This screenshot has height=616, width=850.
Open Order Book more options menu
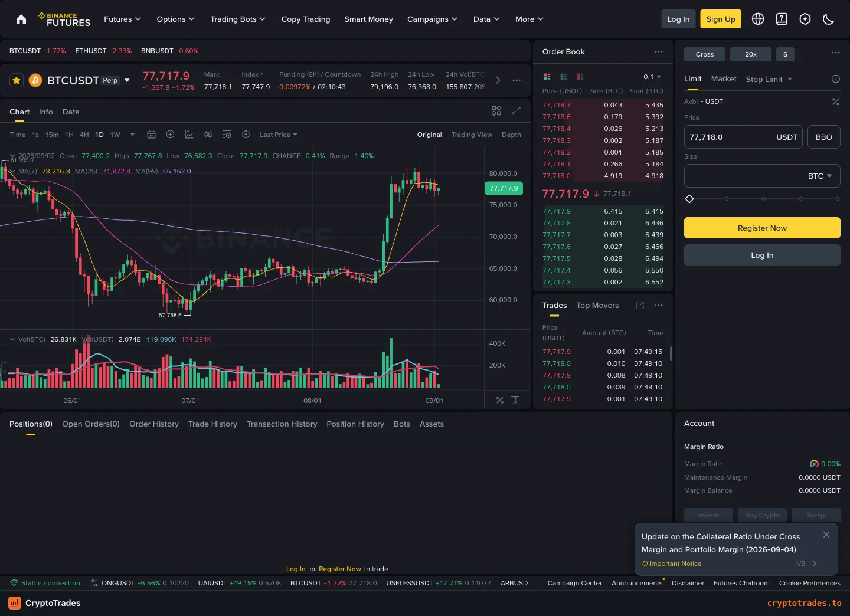coord(659,52)
